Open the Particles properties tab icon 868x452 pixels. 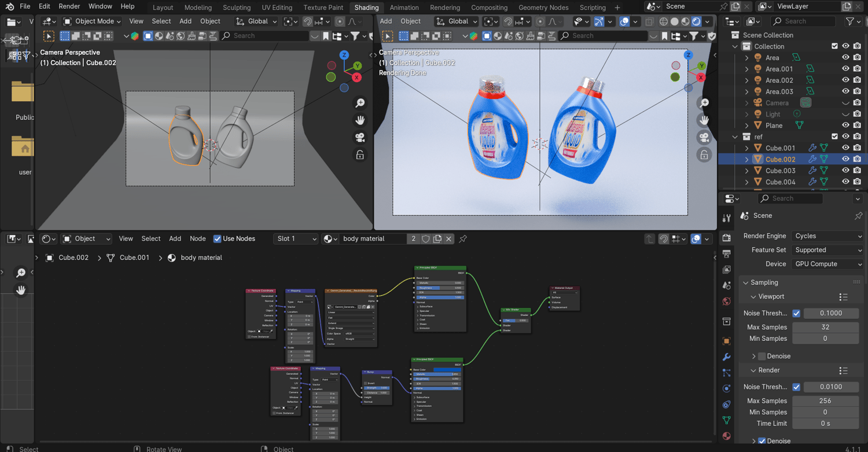[x=727, y=373]
